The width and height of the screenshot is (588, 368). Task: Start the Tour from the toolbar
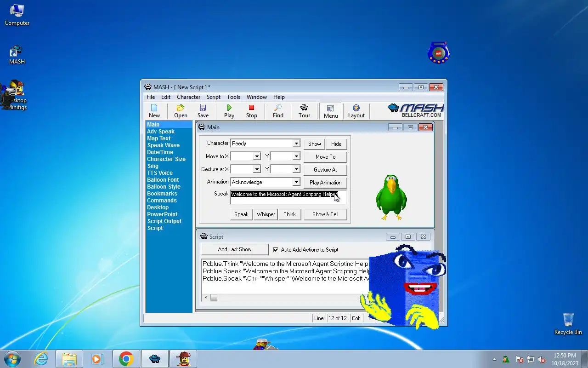click(x=304, y=111)
